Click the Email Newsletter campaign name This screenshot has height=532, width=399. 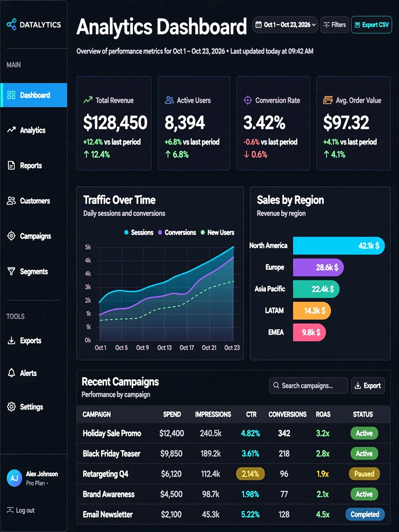point(108,515)
